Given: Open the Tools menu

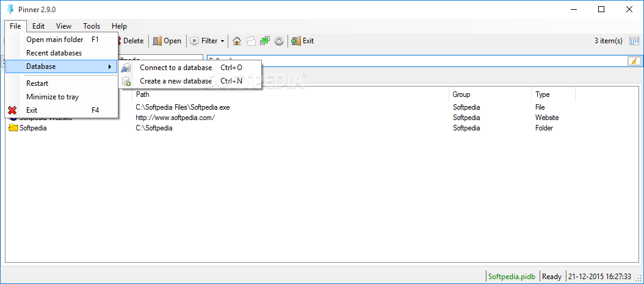Looking at the screenshot, I should pos(92,26).
